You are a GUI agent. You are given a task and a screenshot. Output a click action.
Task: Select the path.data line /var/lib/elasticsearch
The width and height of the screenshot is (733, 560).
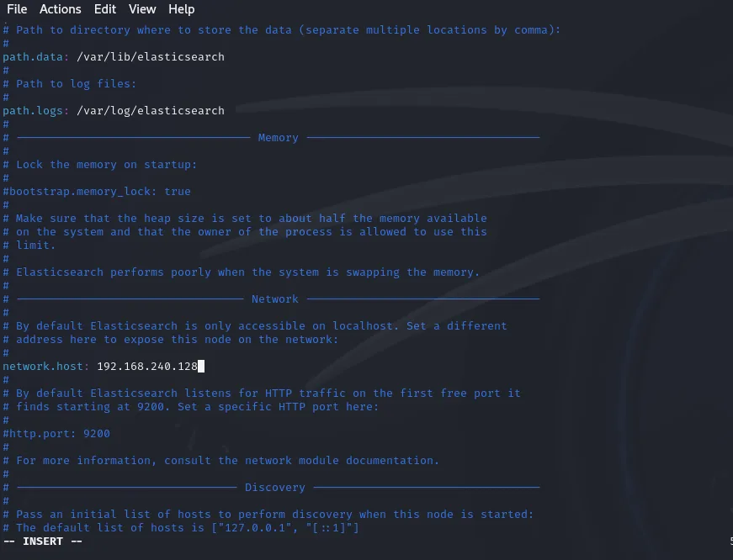click(x=114, y=56)
